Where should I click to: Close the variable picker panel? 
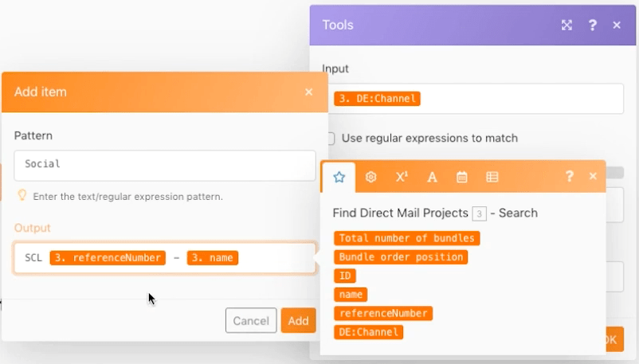click(x=593, y=176)
